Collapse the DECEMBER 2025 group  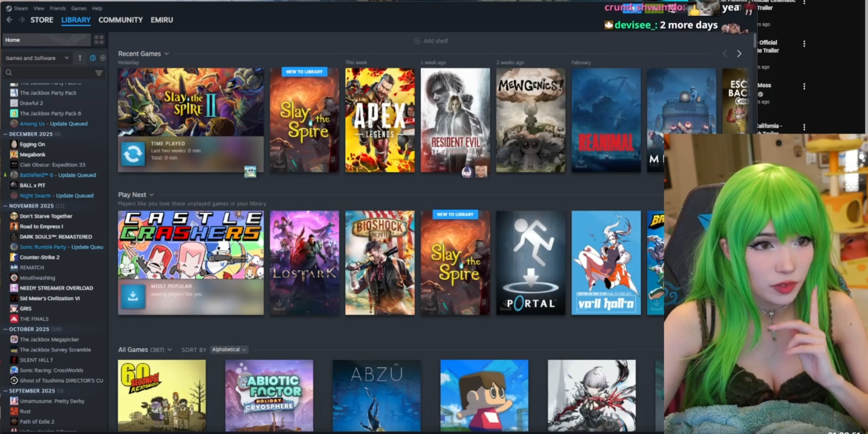click(5, 134)
